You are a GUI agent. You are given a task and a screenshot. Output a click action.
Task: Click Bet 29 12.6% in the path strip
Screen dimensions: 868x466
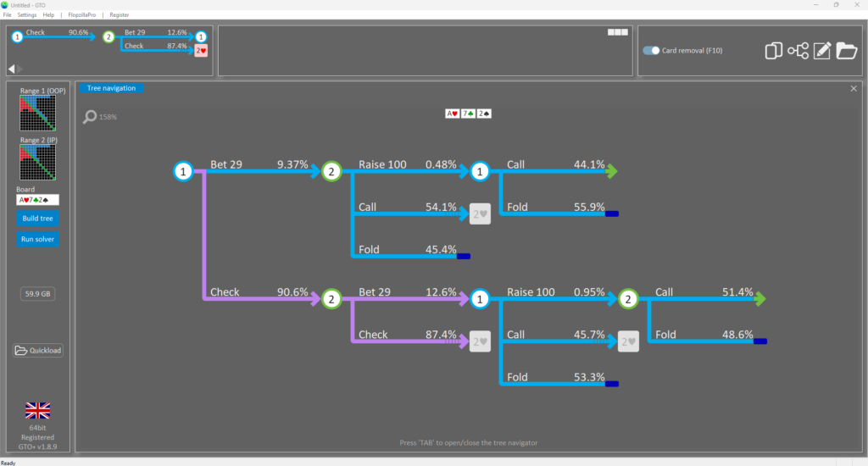coord(156,33)
